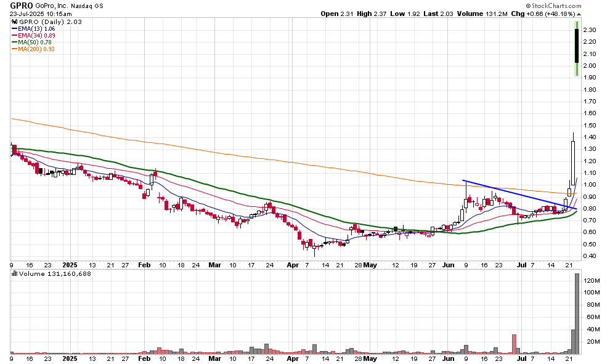Click the 1.50 price axis label
This screenshot has height=364, width=610.
pos(590,125)
